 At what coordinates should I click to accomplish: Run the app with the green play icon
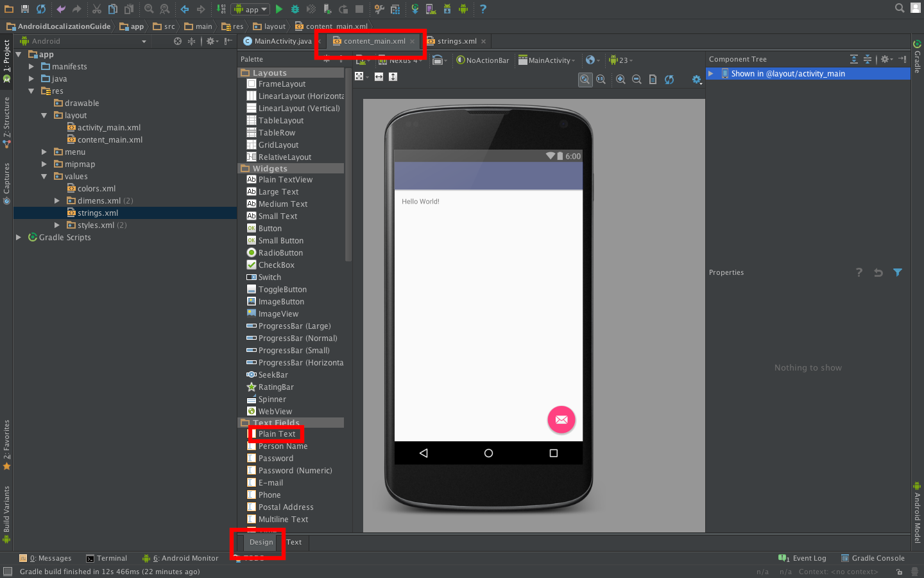tap(278, 9)
